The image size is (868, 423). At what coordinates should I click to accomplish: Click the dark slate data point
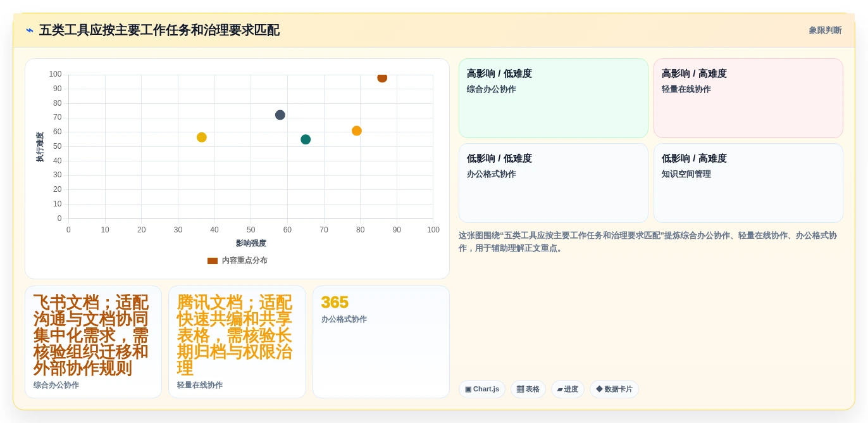(280, 115)
